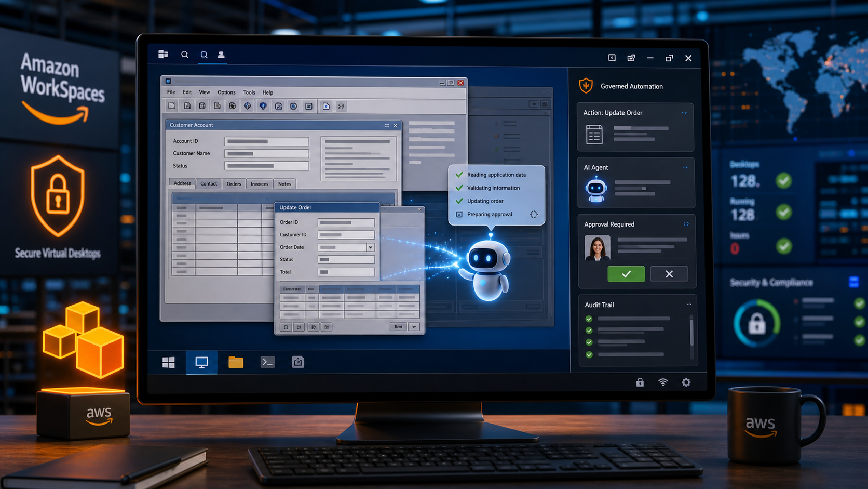Click the dark round hand toolbar icon

(233, 106)
